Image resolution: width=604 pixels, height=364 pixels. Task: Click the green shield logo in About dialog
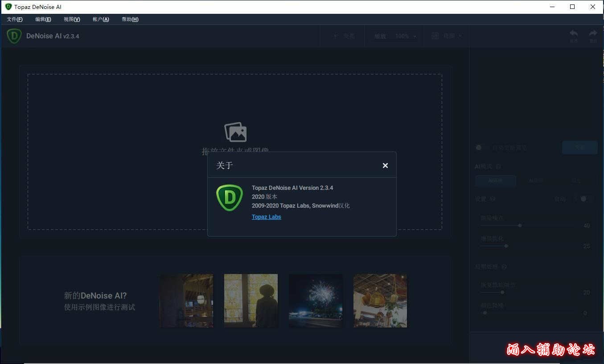click(230, 198)
